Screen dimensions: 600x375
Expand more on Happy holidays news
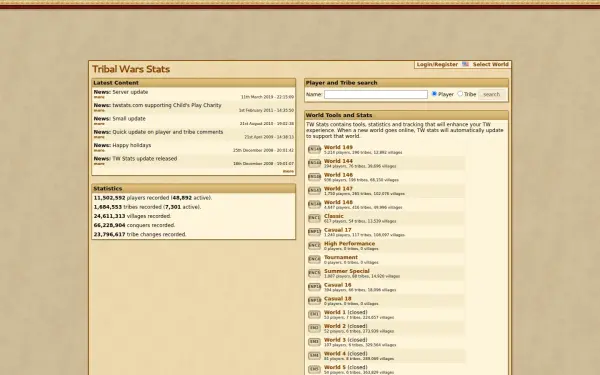(x=99, y=150)
